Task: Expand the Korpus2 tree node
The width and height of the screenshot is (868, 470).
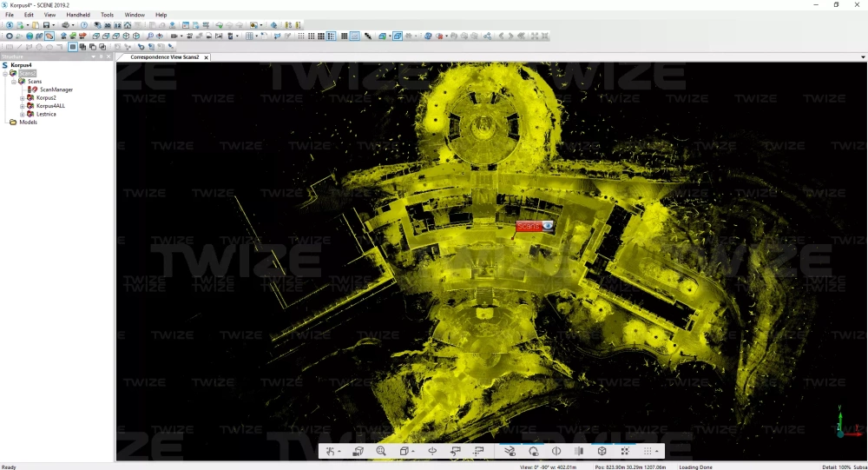Action: 22,98
